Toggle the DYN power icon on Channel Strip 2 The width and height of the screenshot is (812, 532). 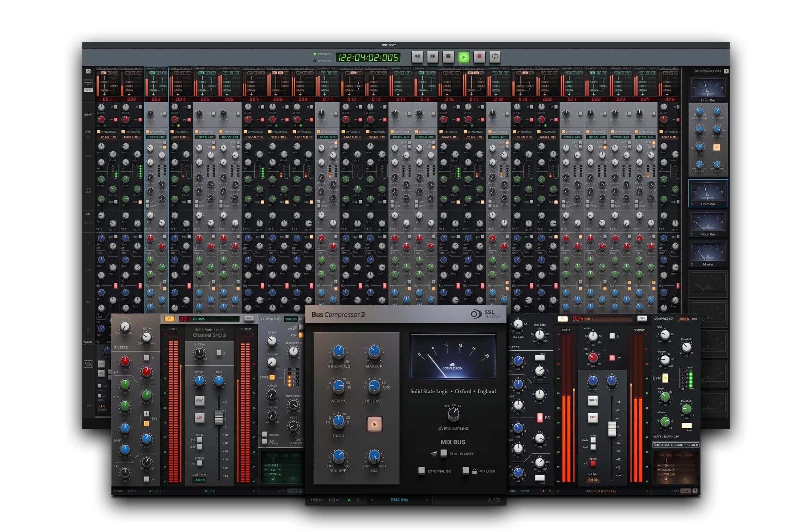click(272, 377)
